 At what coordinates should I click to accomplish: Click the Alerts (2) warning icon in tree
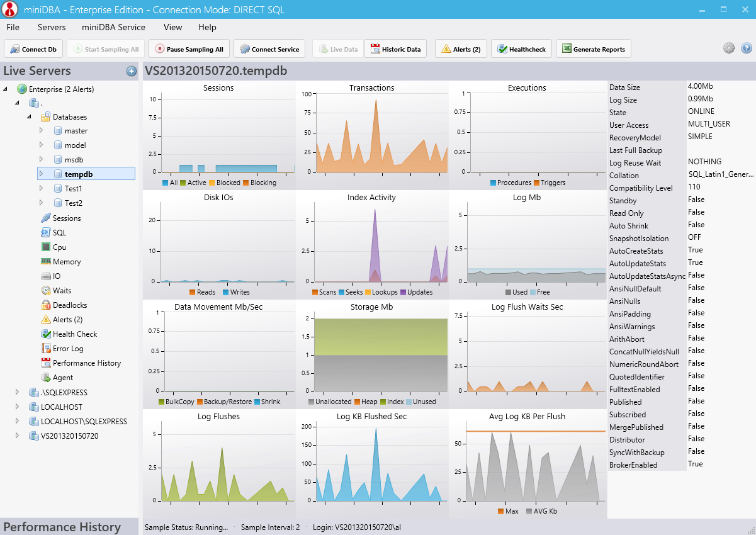click(x=46, y=320)
